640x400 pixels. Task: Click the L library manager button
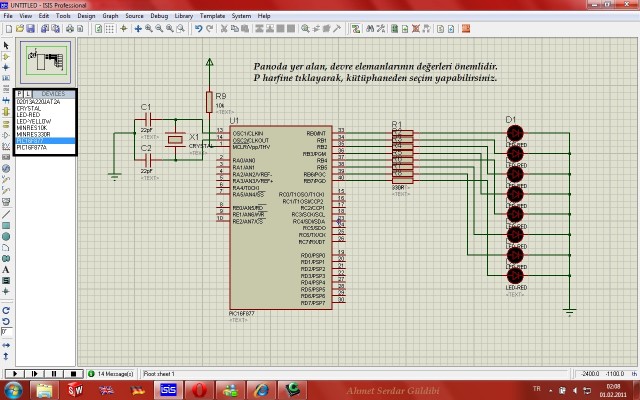coord(27,94)
